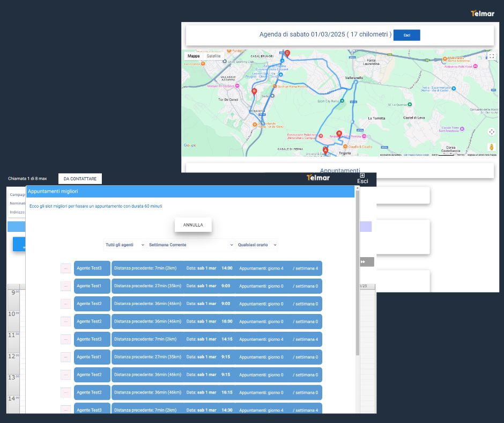The height and width of the screenshot is (423, 504).
Task: Click red map marker B on the route
Action: click(x=339, y=134)
